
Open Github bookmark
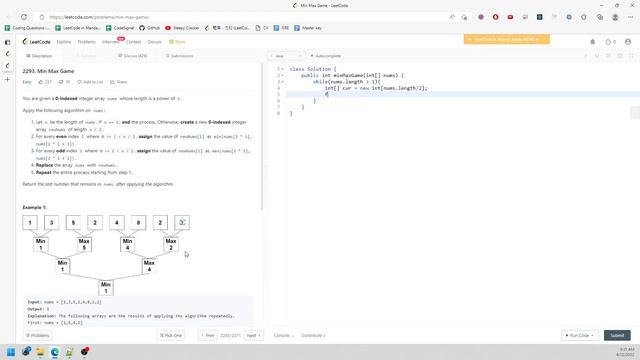(x=149, y=28)
